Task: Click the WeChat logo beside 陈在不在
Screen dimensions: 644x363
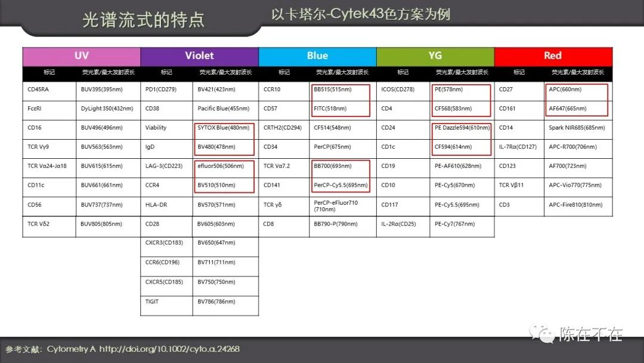Action: 544,334
